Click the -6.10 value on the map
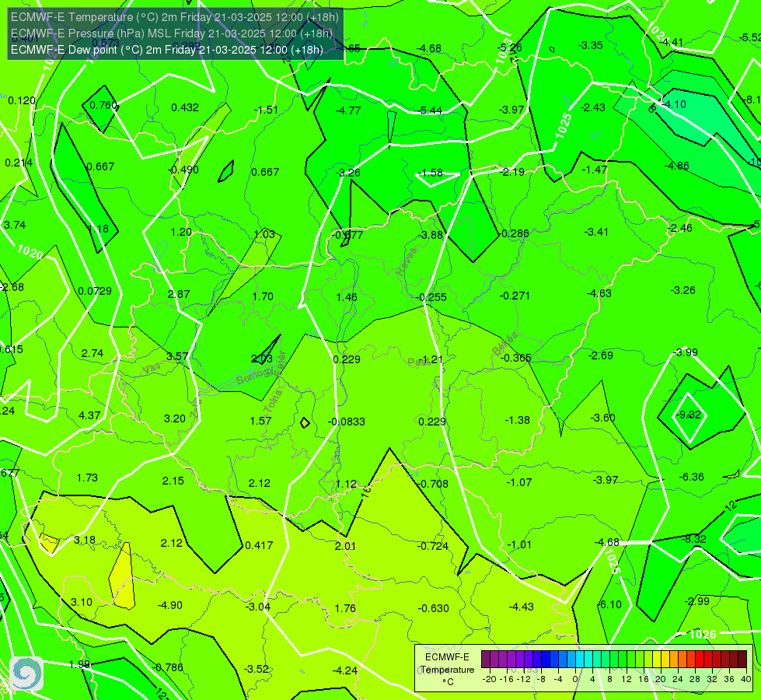Screen dimensions: 761x700 tap(609, 604)
